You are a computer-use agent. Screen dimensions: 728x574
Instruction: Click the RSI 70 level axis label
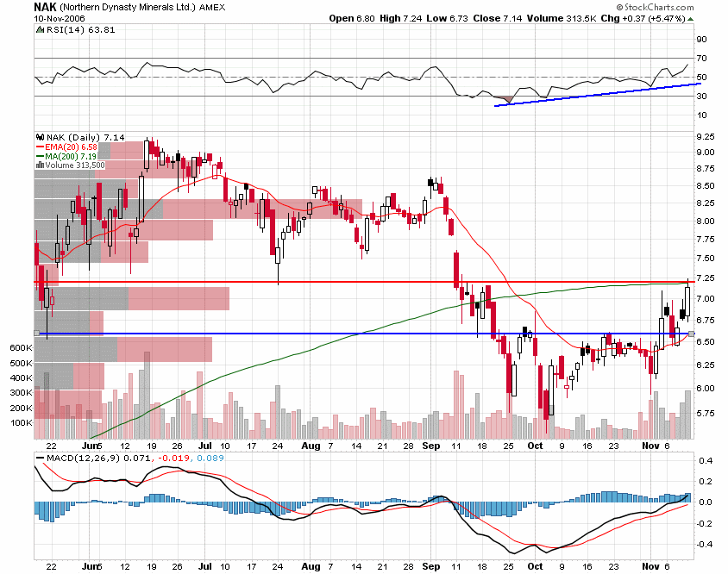click(701, 58)
